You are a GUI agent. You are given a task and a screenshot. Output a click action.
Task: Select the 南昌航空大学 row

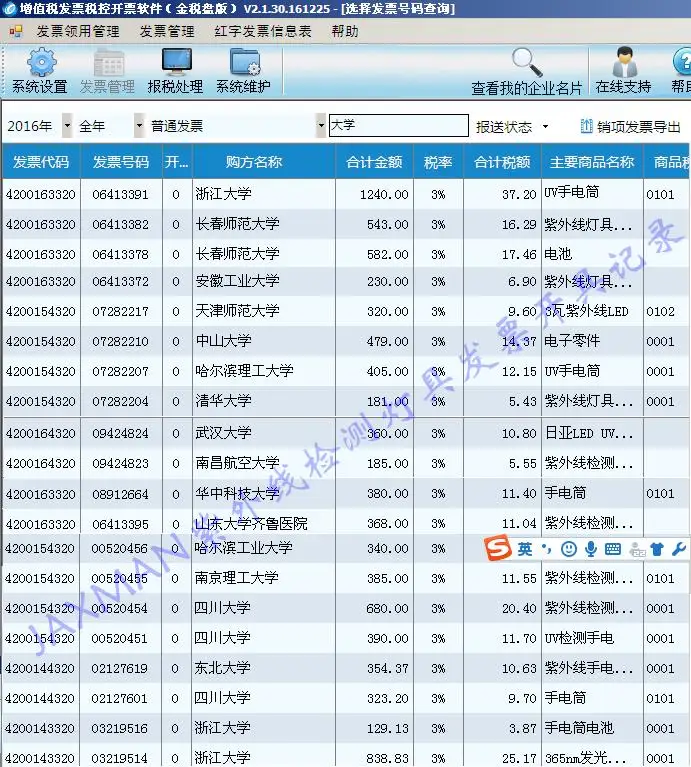pyautogui.click(x=345, y=463)
